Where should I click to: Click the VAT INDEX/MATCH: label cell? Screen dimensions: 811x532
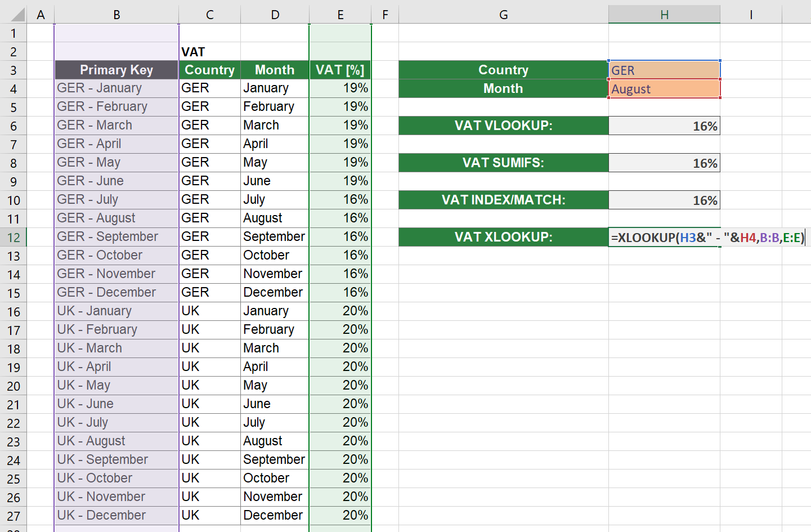pos(503,200)
